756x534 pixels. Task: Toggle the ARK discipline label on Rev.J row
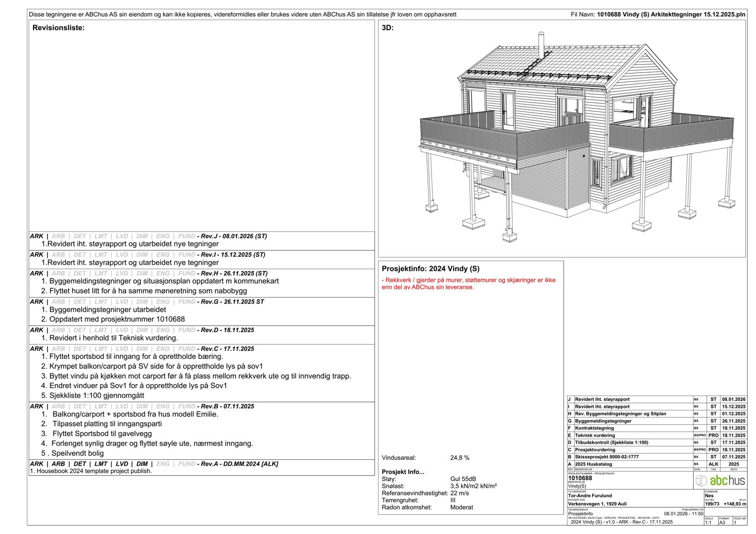(x=37, y=236)
